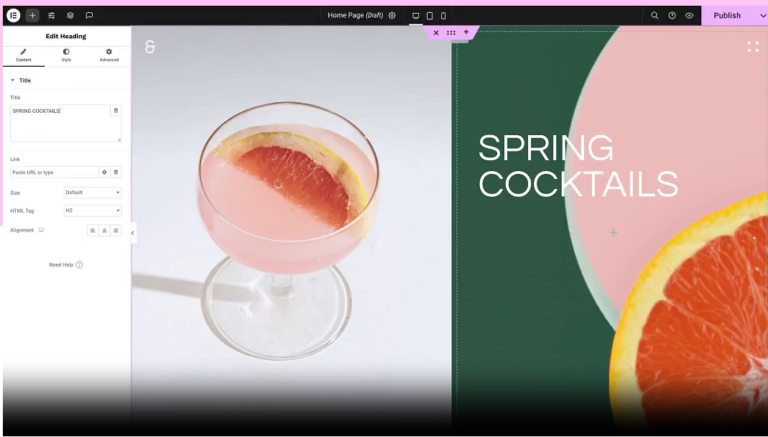The image size is (768, 437).
Task: Align heading left
Action: pos(93,230)
